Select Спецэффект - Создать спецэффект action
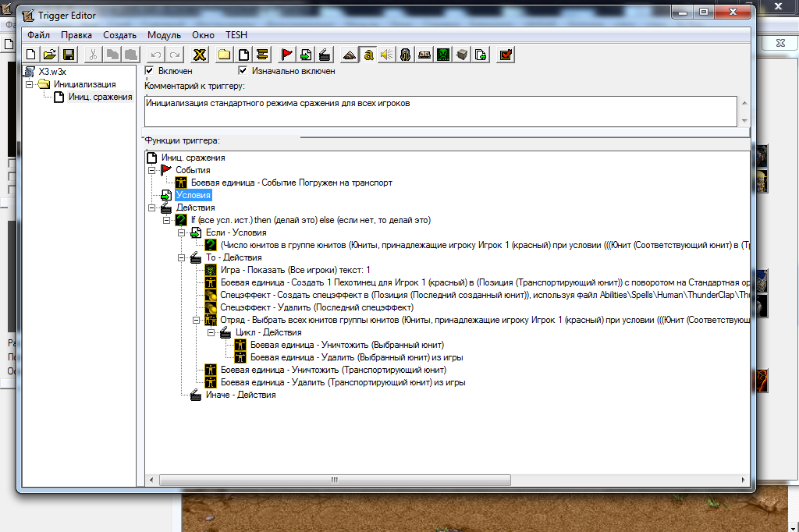The image size is (799, 532). click(485, 295)
